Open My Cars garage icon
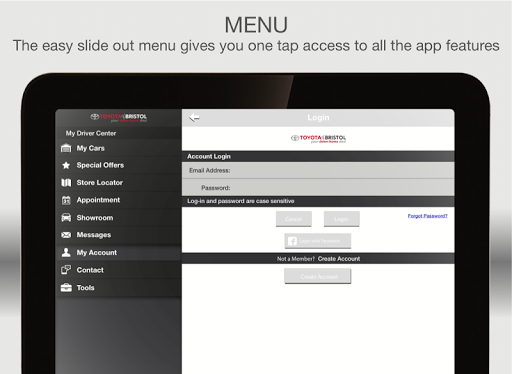This screenshot has height=374, width=512. (x=66, y=148)
